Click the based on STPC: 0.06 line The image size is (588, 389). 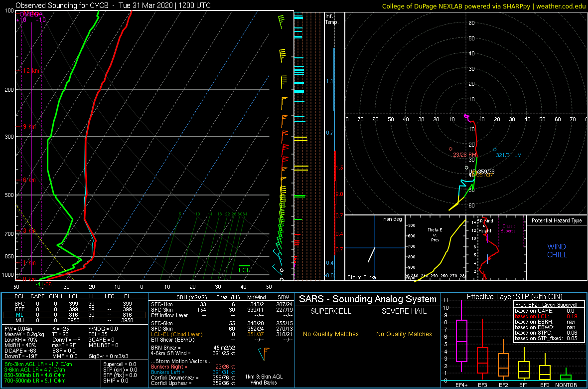tap(547, 332)
